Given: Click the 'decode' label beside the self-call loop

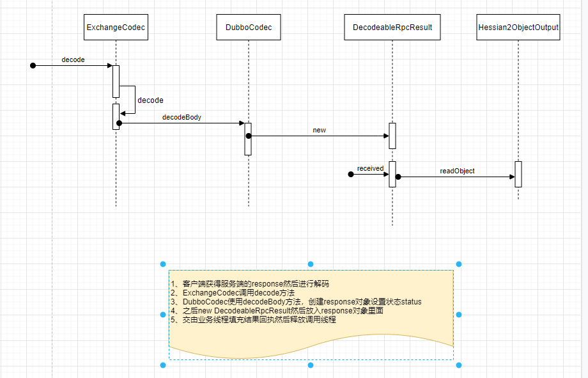Looking at the screenshot, I should [x=150, y=100].
